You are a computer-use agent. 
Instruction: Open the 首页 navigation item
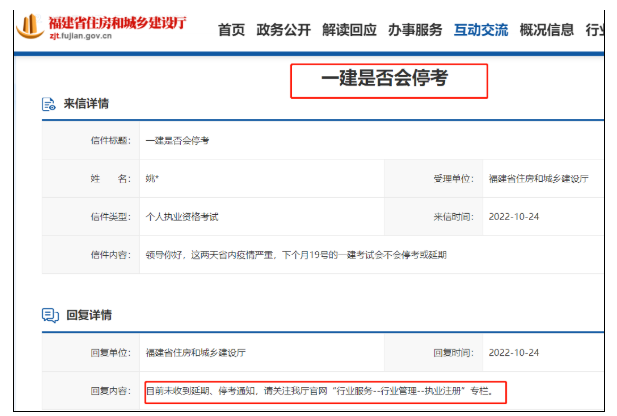[231, 30]
